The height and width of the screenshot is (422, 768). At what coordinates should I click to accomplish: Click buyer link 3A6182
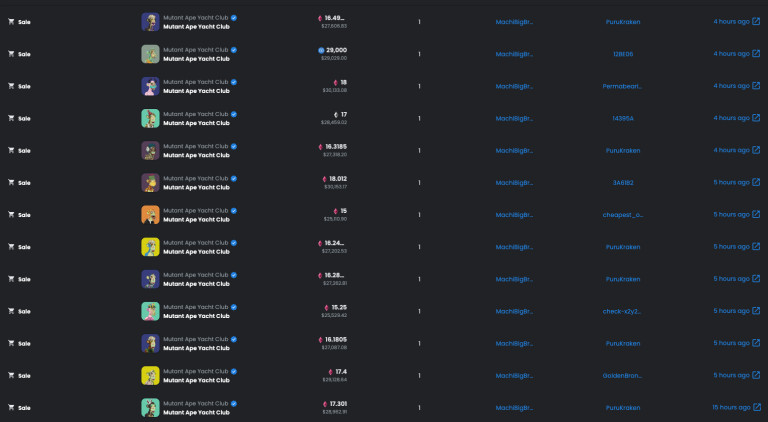(623, 183)
